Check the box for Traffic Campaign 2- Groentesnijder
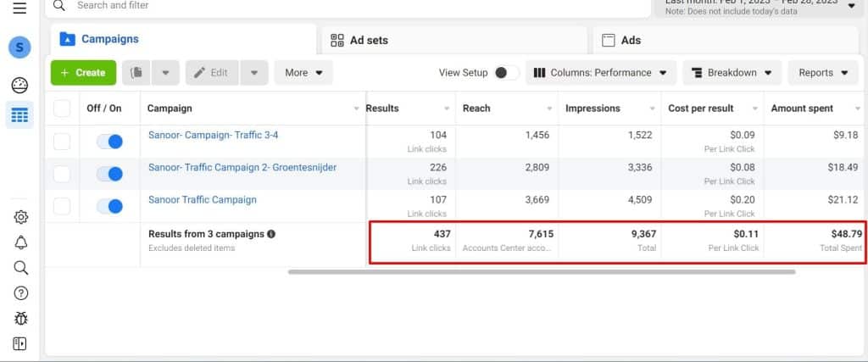The height and width of the screenshot is (362, 868). 61,175
